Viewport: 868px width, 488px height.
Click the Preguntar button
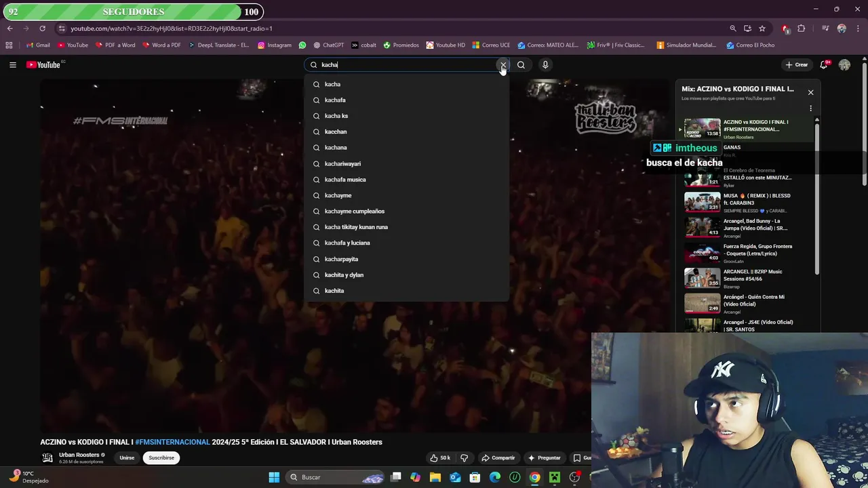[544, 457]
